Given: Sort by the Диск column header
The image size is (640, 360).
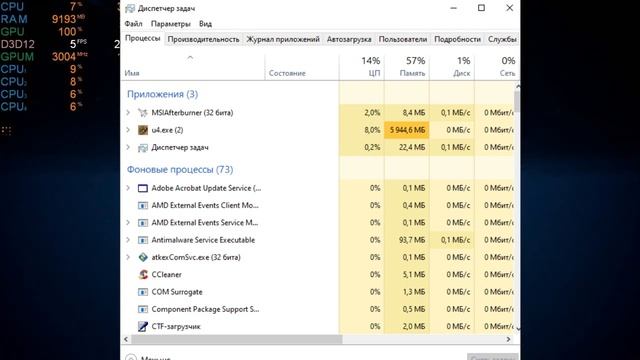Looking at the screenshot, I should click(x=452, y=67).
